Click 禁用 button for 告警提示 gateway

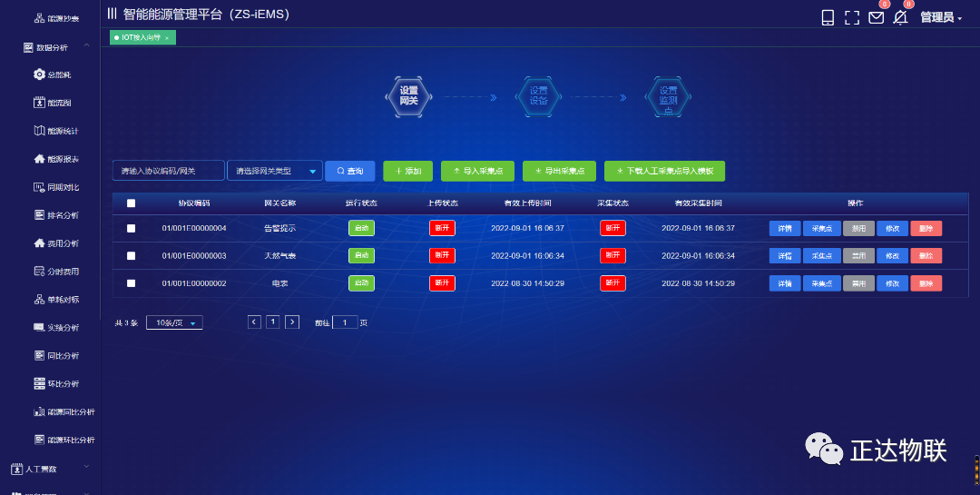click(x=858, y=228)
